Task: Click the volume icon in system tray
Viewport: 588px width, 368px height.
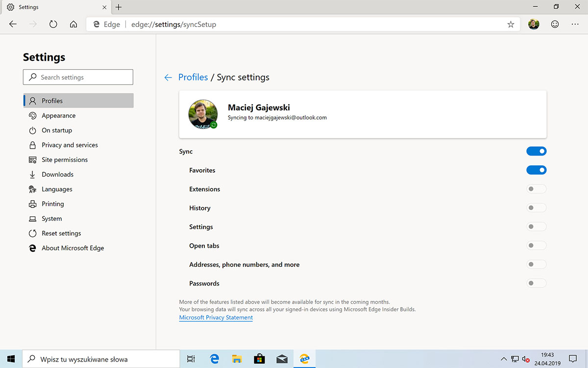Action: pos(526,359)
